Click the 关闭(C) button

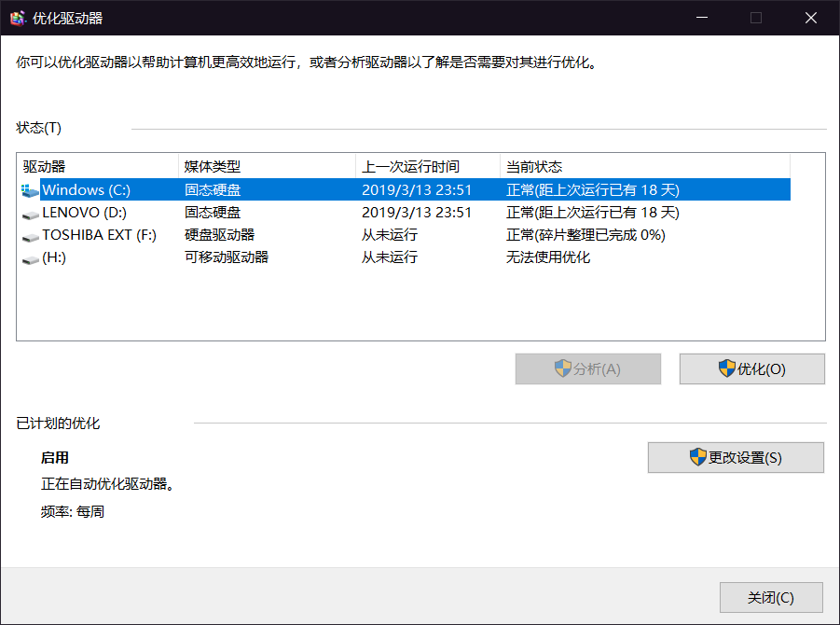(x=771, y=597)
